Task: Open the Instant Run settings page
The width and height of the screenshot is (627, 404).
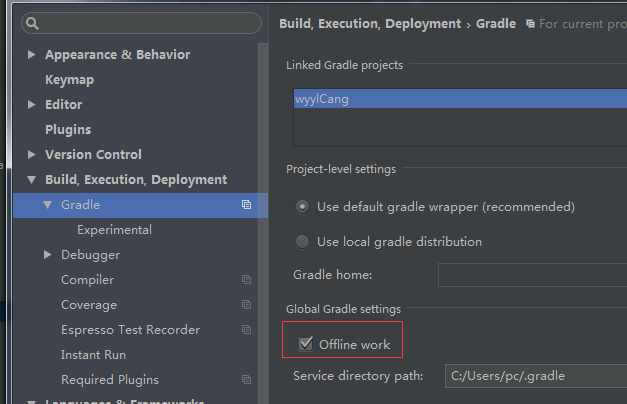Action: (93, 355)
